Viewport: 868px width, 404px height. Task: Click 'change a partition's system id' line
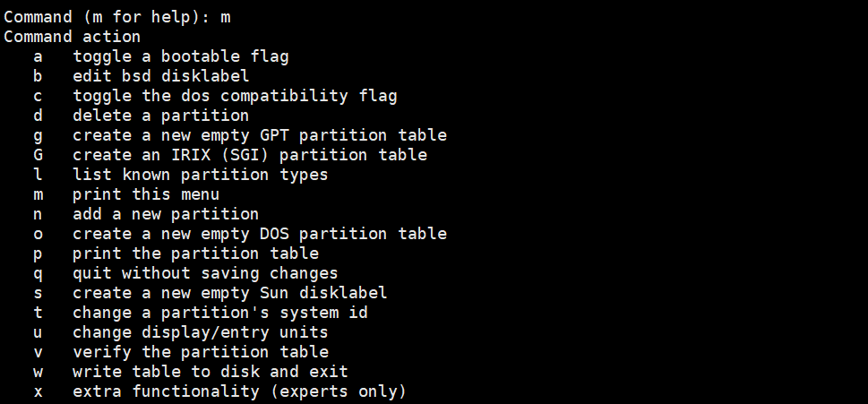coord(219,313)
